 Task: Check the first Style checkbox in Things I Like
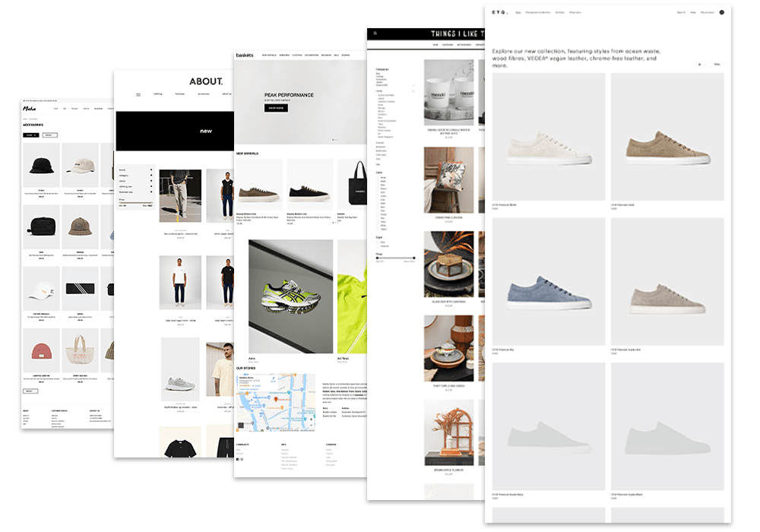click(378, 242)
